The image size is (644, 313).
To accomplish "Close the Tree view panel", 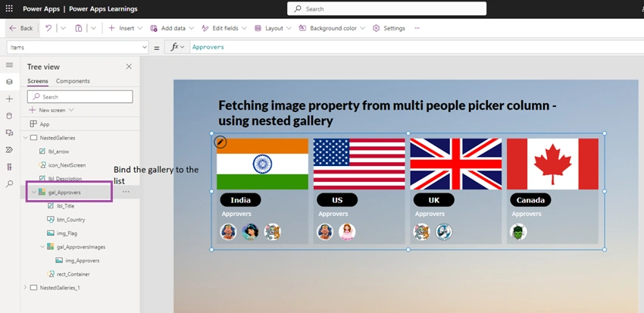I will [x=129, y=67].
